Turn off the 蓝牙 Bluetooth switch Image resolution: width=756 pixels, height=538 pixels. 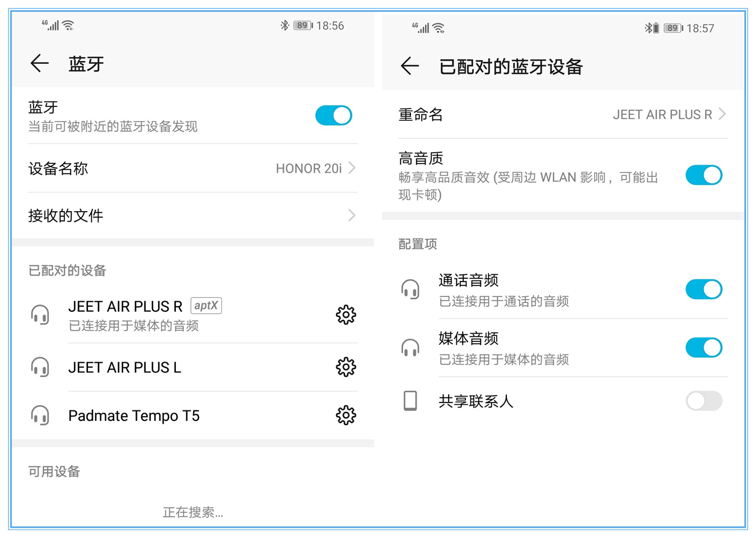click(334, 115)
